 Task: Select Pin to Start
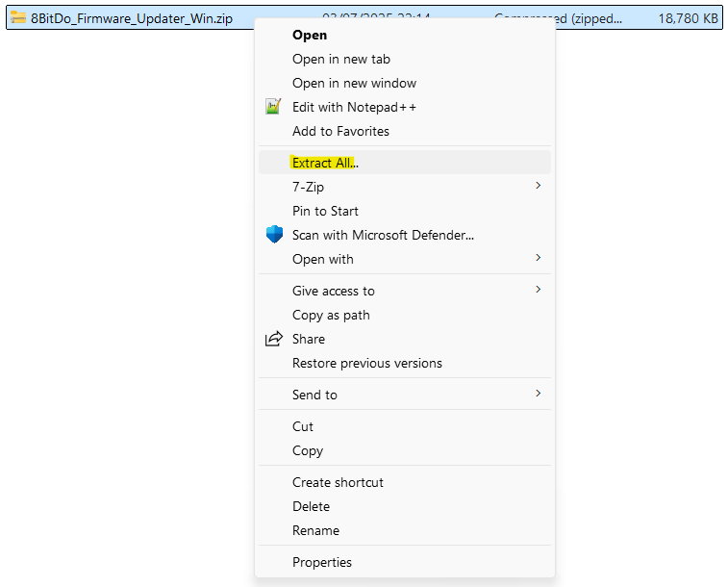(405, 211)
